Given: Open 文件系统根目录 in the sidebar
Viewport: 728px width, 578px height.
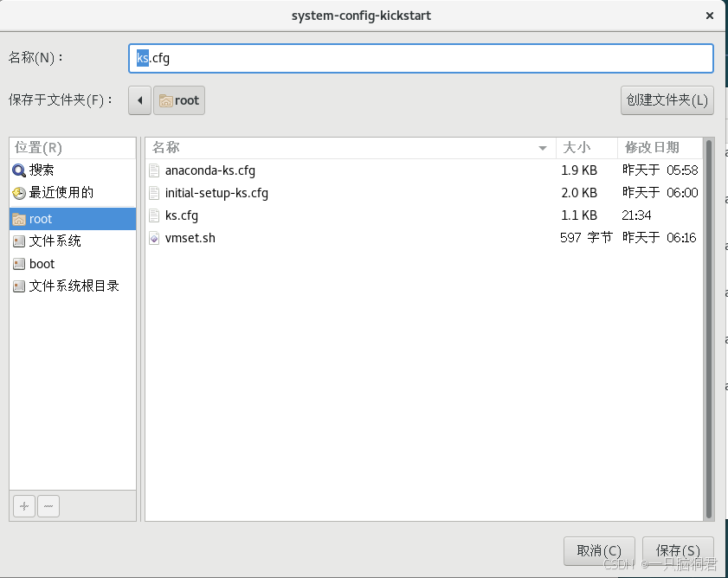Looking at the screenshot, I should pyautogui.click(x=73, y=286).
